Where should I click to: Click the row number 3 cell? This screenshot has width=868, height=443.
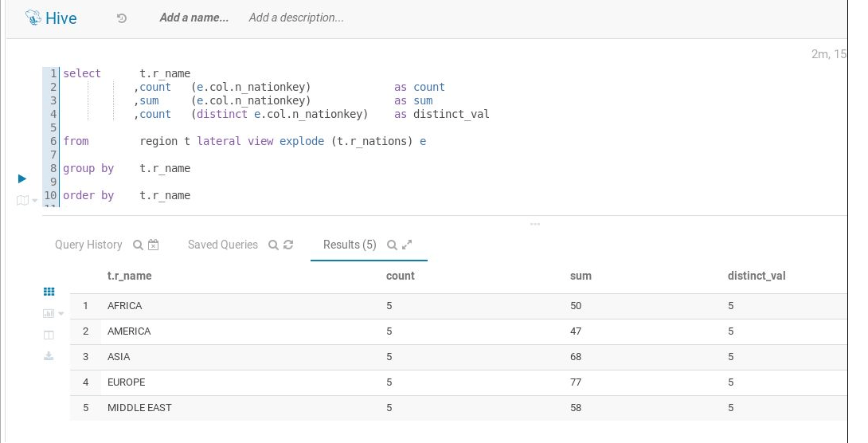[85, 357]
